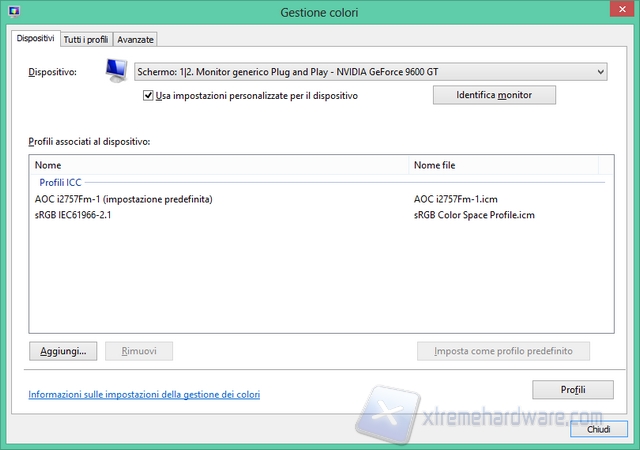Select the sRGB IEC61966-2.1 profile
Image resolution: width=640 pixels, height=450 pixels.
73,215
